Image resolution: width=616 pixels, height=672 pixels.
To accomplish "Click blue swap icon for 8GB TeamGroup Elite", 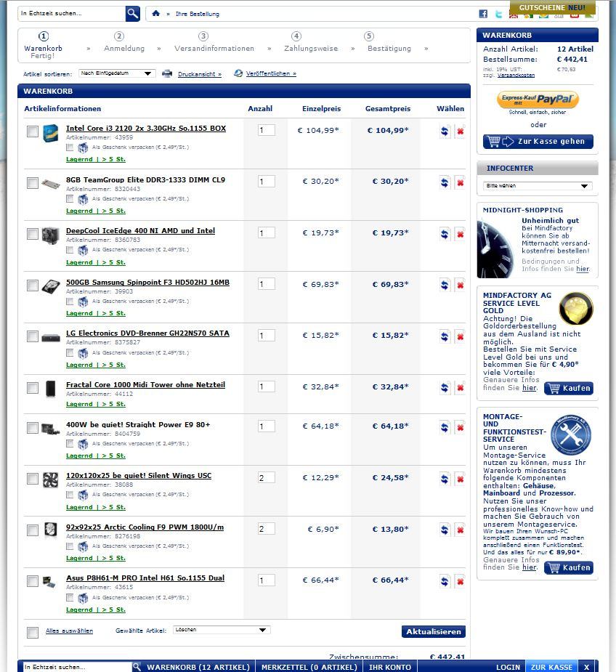I will pyautogui.click(x=445, y=182).
